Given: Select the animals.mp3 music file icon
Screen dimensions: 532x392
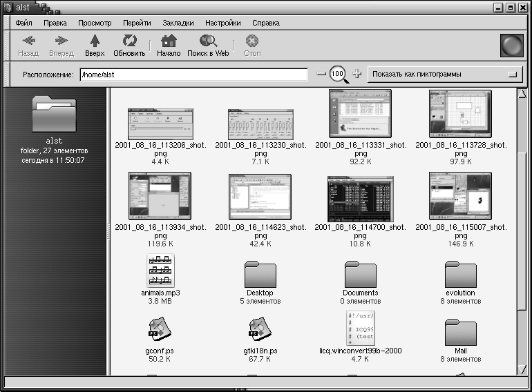Looking at the screenshot, I should [x=160, y=271].
